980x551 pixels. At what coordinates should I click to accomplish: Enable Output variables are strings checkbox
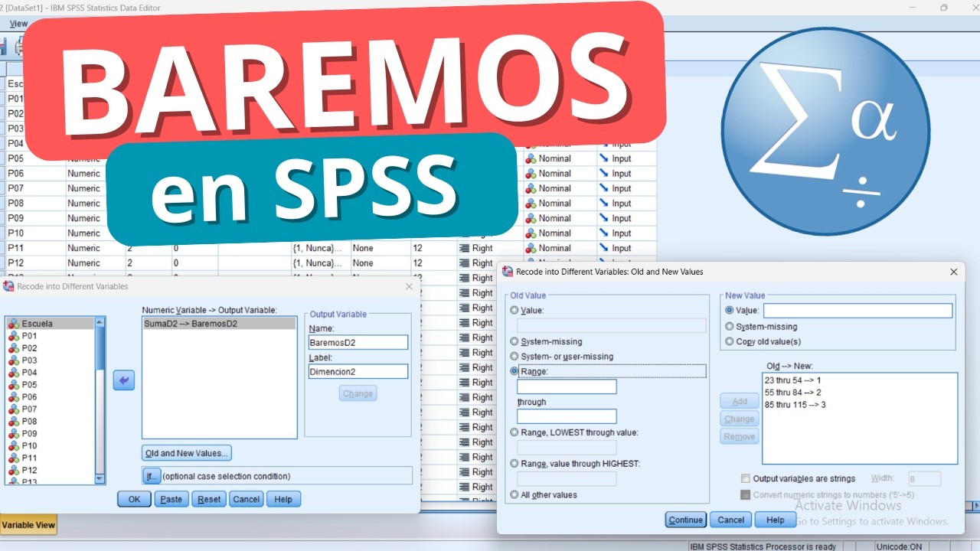click(746, 479)
